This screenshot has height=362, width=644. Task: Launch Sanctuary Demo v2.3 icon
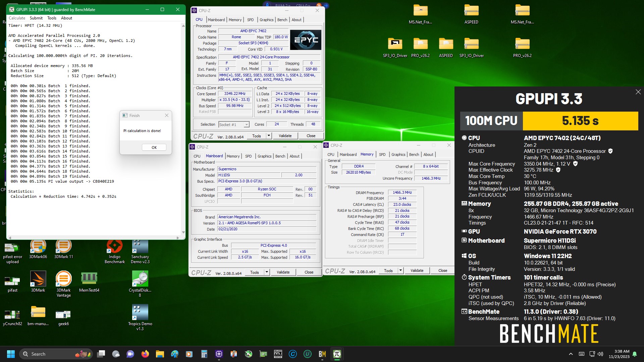140,252
